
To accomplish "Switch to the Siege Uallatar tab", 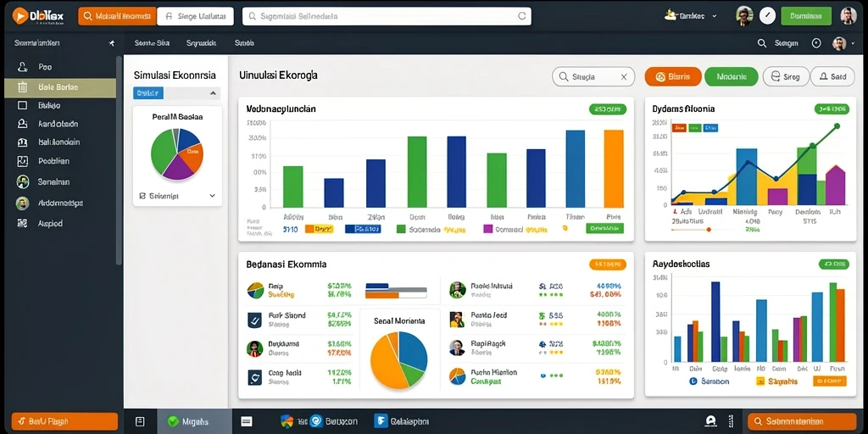I will pyautogui.click(x=195, y=17).
